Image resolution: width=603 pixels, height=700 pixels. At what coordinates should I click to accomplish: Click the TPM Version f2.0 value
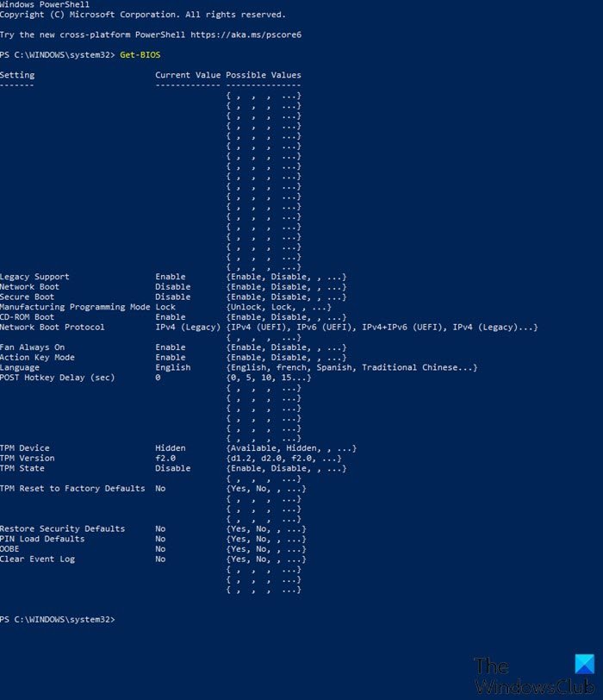pos(165,458)
